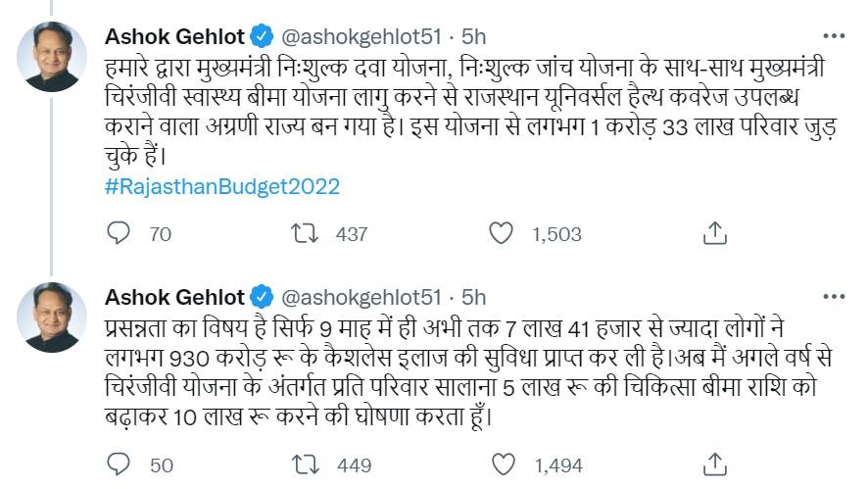This screenshot has width=868, height=489.
Task: Retweet the second tweet with 449 retweets
Action: 306,464
